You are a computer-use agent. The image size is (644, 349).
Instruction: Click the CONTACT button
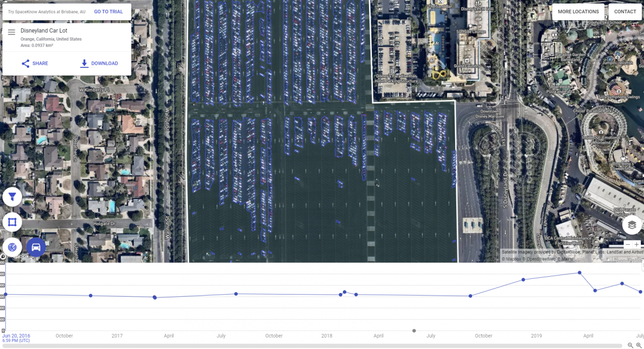[625, 12]
